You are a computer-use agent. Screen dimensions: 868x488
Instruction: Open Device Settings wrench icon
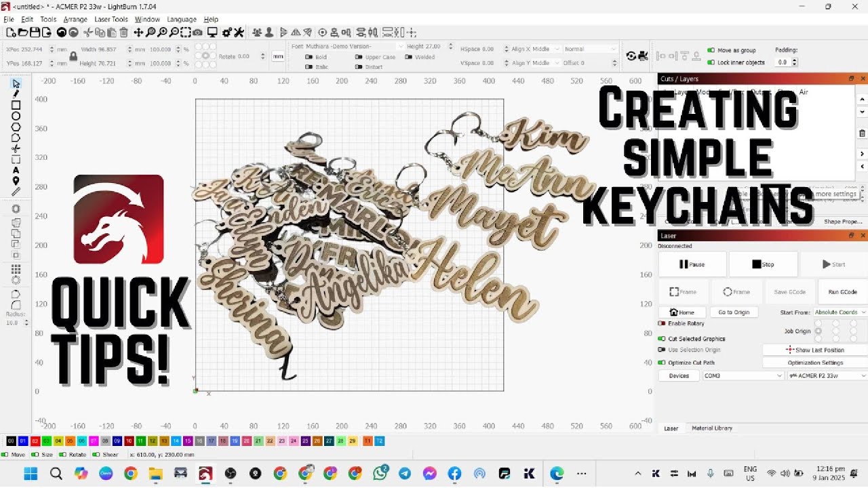point(239,32)
